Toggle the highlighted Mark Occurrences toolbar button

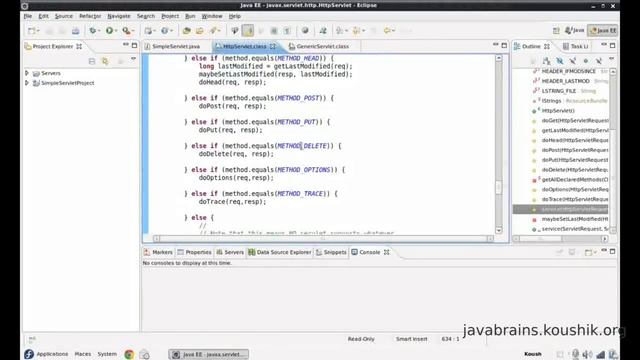click(248, 31)
